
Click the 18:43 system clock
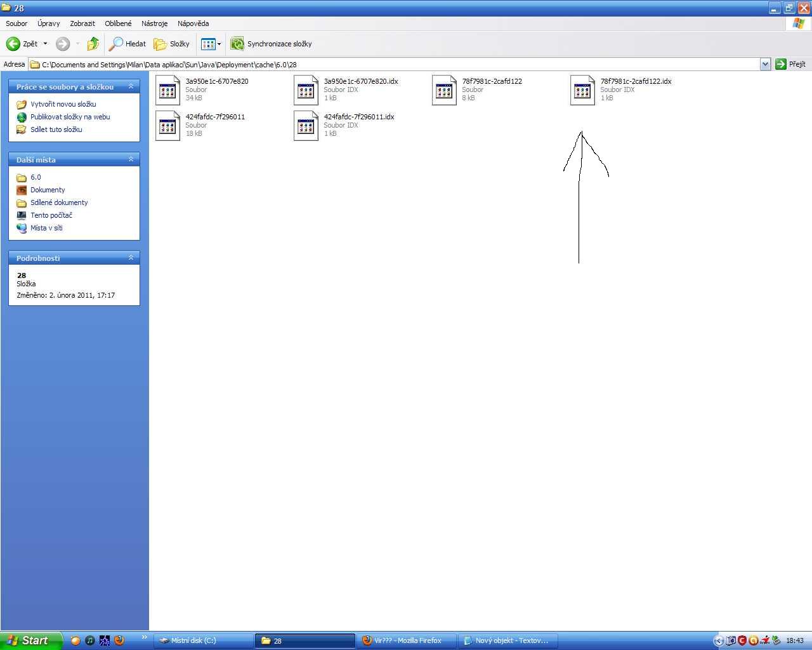(795, 640)
